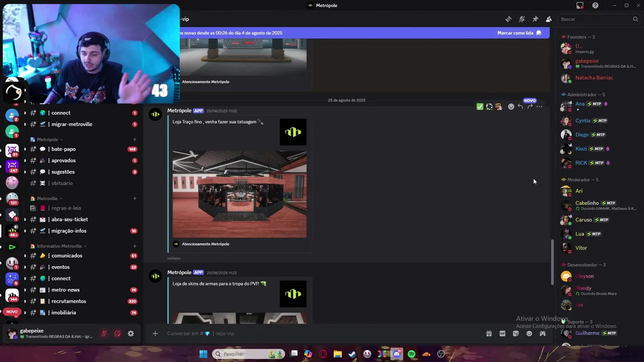Open the migração-infos channel
This screenshot has width=644, height=362.
83,231
